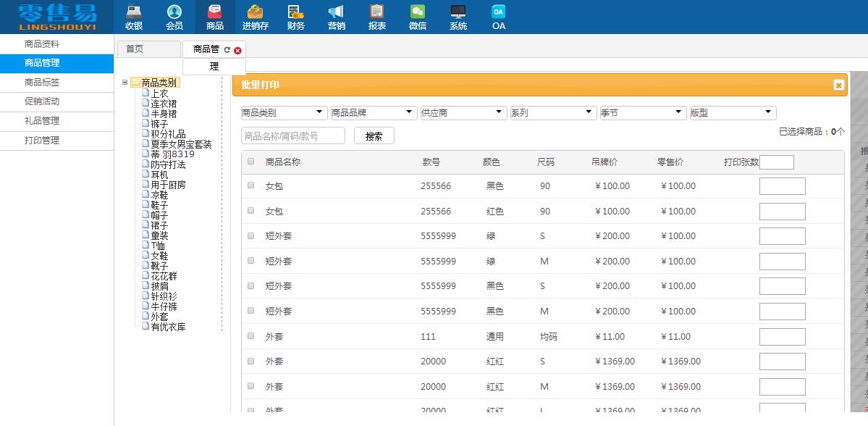The width and height of the screenshot is (868, 426).
Task: Open the 报表 reports module icon
Action: pyautogui.click(x=376, y=16)
